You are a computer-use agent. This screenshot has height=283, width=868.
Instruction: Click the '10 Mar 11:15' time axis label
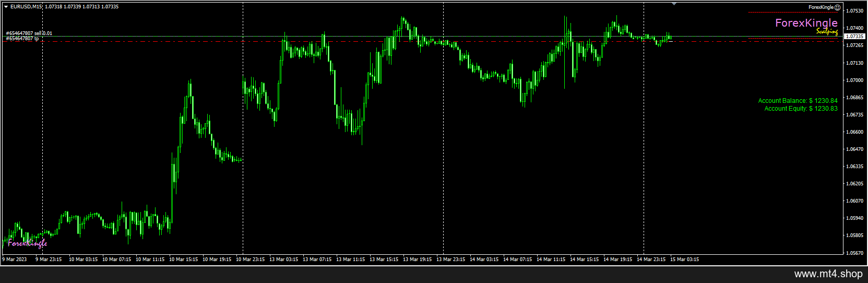coord(150,260)
